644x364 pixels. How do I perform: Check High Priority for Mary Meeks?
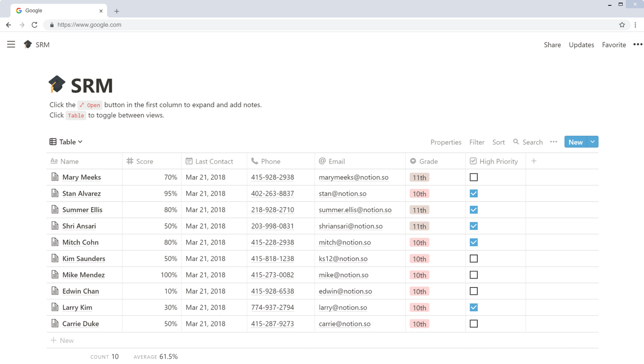click(x=474, y=177)
